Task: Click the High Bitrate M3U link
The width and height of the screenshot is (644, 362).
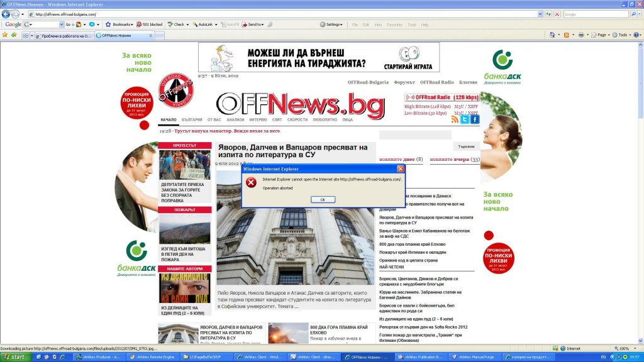Action: [x=458, y=107]
